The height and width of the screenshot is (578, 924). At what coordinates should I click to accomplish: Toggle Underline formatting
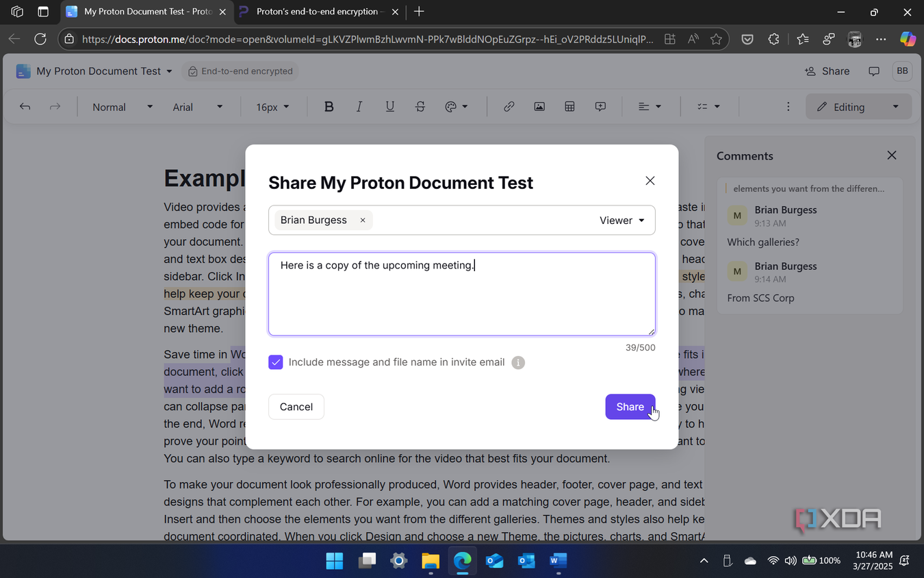pos(389,107)
